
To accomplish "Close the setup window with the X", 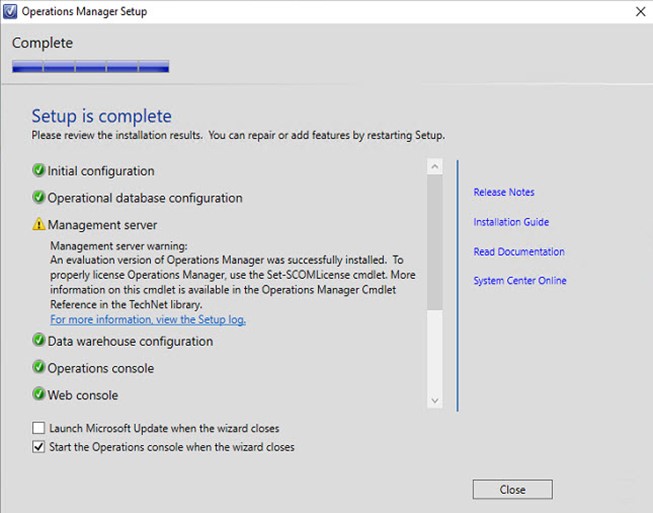I will point(640,12).
